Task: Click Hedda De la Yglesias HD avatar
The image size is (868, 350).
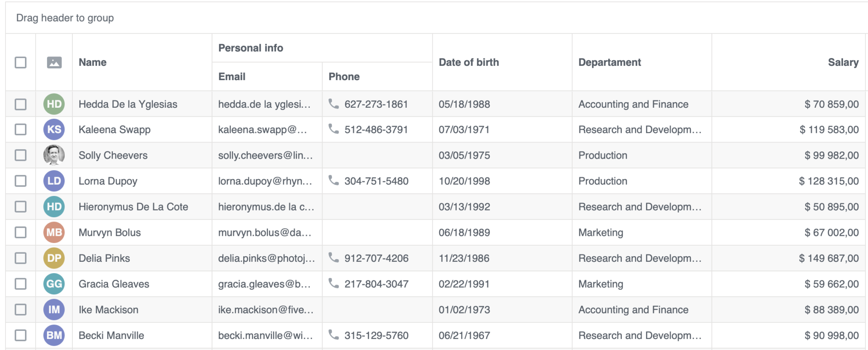Action: click(x=54, y=104)
